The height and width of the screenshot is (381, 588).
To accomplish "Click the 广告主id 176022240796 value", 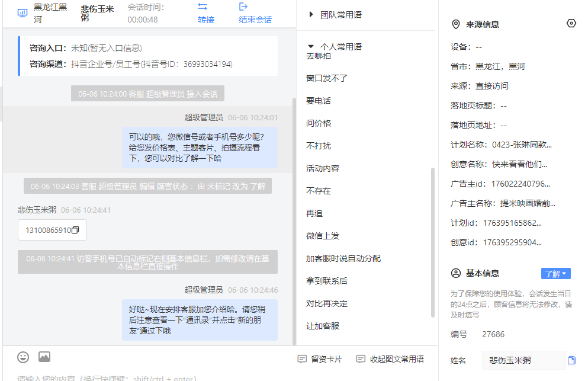I will coord(520,184).
